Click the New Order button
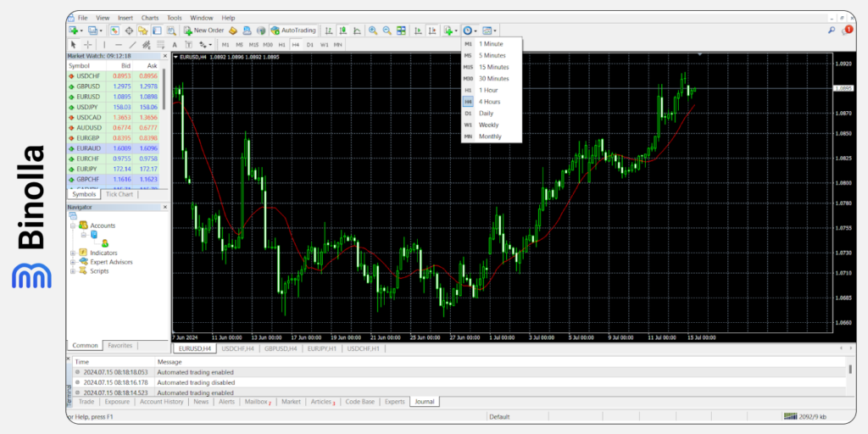 [203, 31]
